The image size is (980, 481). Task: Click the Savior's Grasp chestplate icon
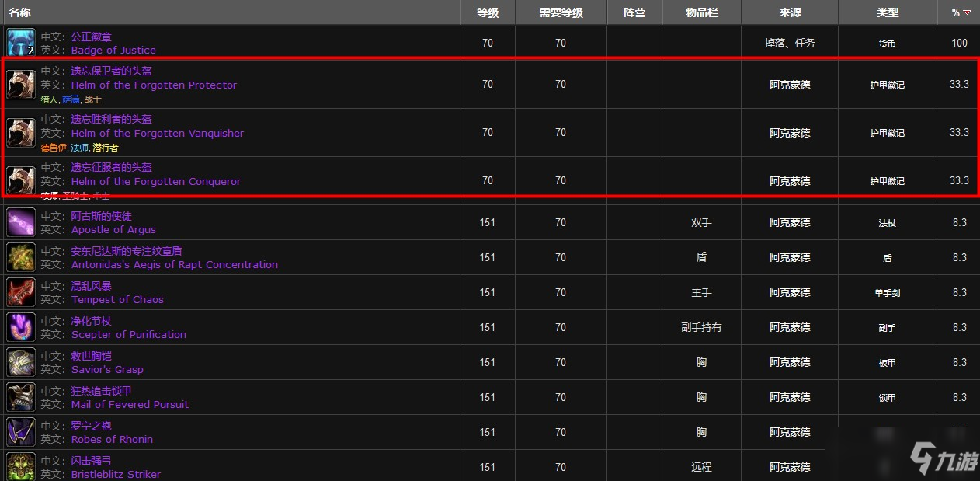click(x=21, y=362)
